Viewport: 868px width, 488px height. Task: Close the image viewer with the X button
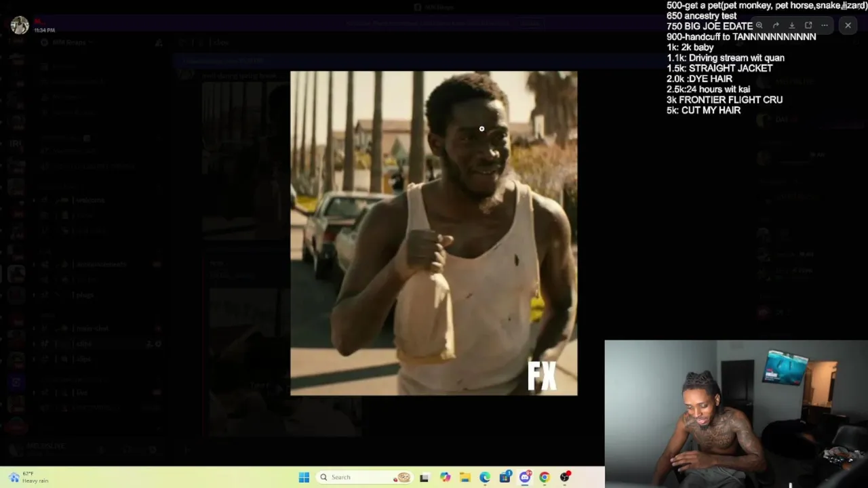pos(848,26)
